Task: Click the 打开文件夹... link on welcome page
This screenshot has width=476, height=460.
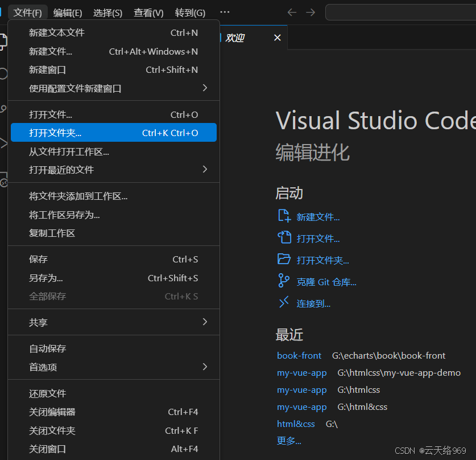Action: [x=322, y=260]
